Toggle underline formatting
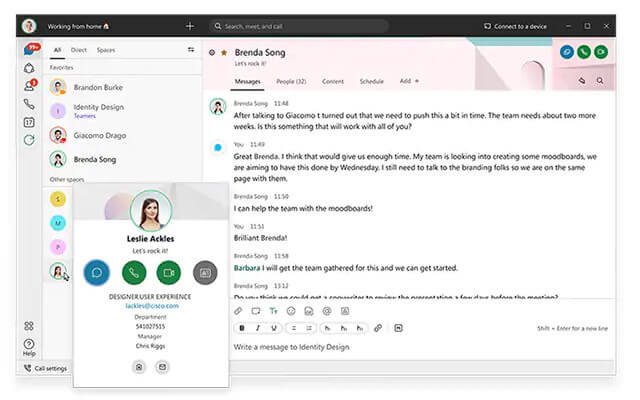This screenshot has width=640, height=400. tap(273, 328)
